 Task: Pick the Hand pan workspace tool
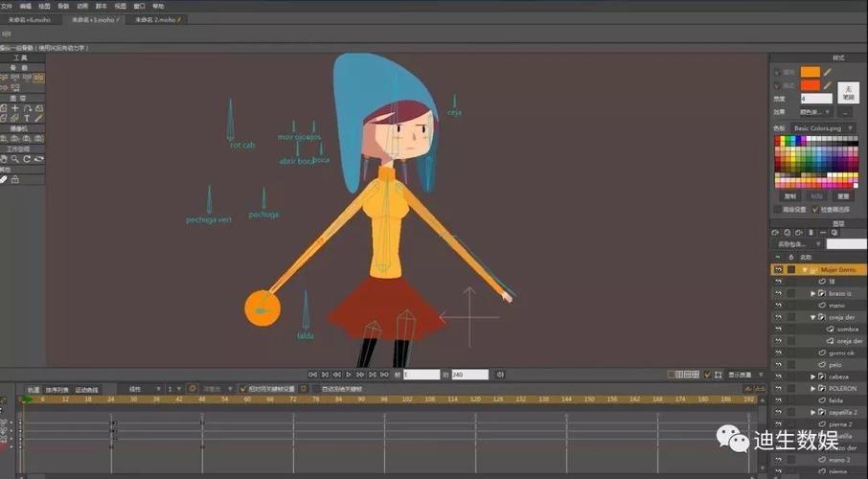pyautogui.click(x=4, y=159)
